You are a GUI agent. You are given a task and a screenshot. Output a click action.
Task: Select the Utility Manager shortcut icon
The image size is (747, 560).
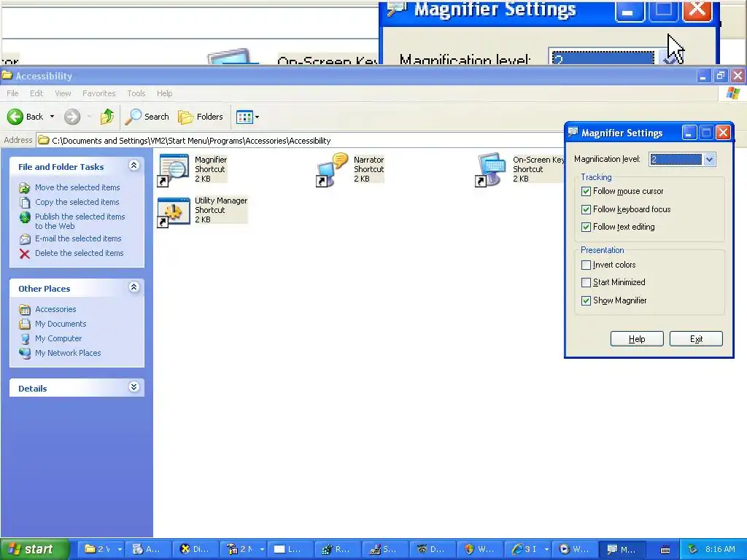coord(174,211)
